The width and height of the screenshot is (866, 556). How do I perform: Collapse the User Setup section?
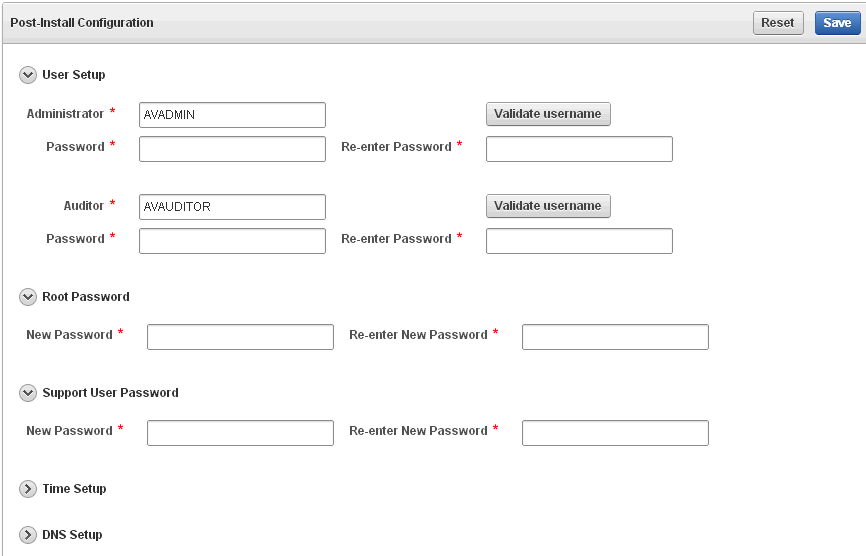click(28, 75)
